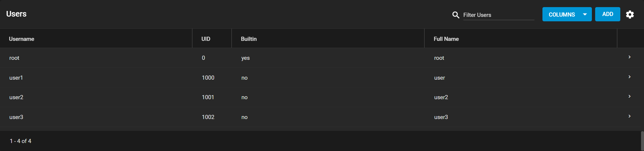Select the user2 username cell

click(16, 97)
